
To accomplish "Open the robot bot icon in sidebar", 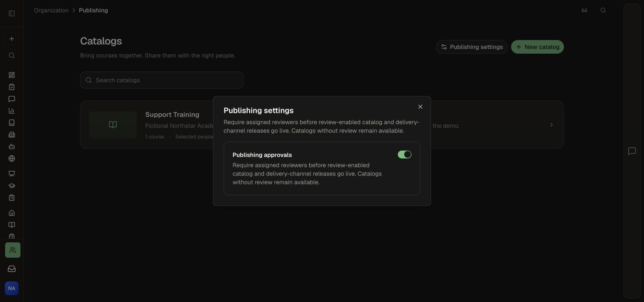I will point(11,147).
